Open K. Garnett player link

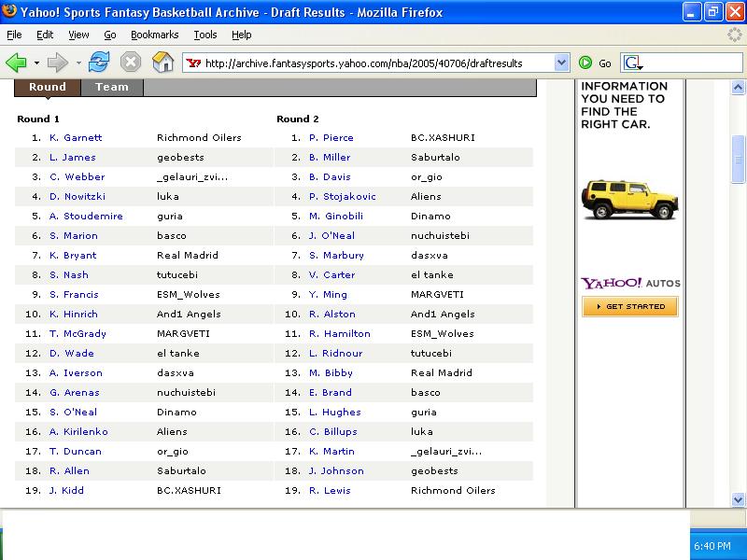76,137
